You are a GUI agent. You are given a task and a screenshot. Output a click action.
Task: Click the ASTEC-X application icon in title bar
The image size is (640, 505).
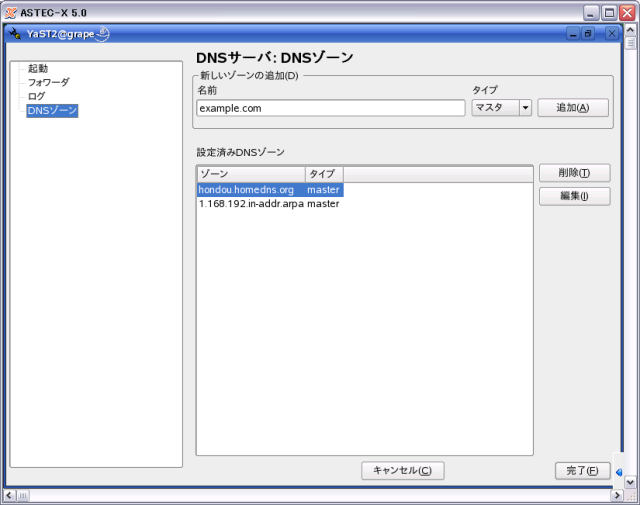click(x=9, y=12)
